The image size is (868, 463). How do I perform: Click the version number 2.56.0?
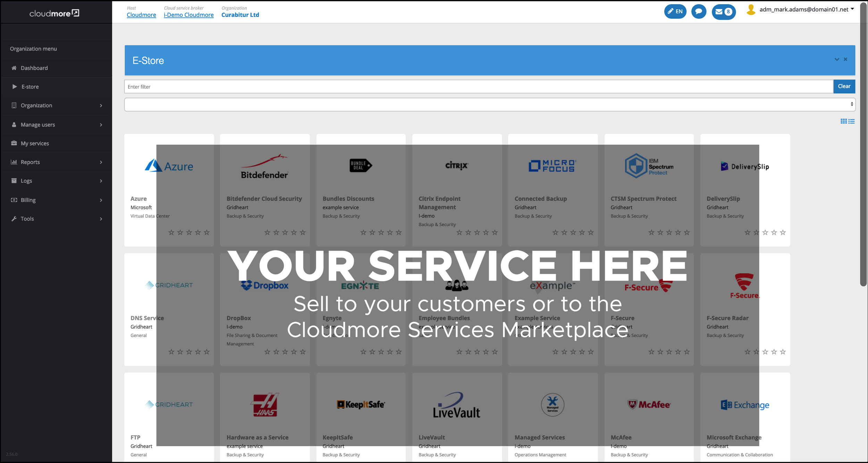(11, 454)
